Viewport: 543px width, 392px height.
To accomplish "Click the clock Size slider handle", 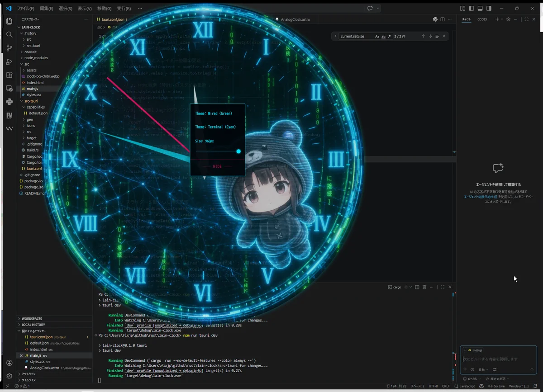I will (x=238, y=151).
